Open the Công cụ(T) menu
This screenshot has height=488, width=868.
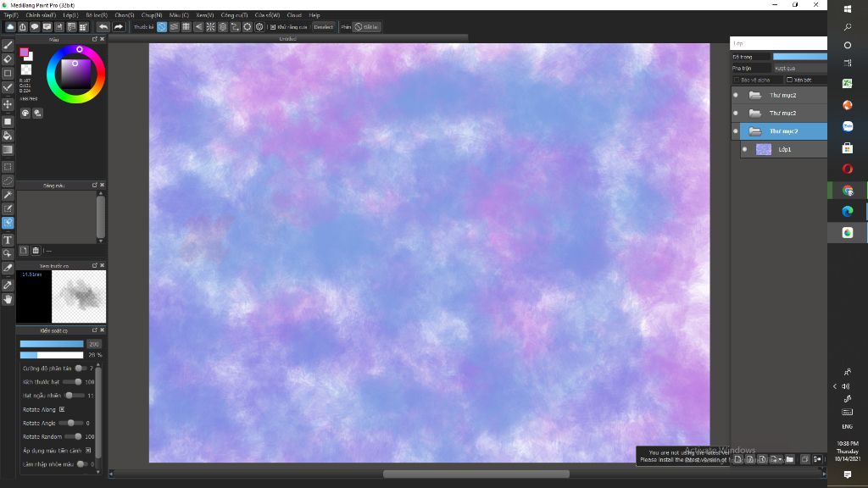tap(234, 15)
